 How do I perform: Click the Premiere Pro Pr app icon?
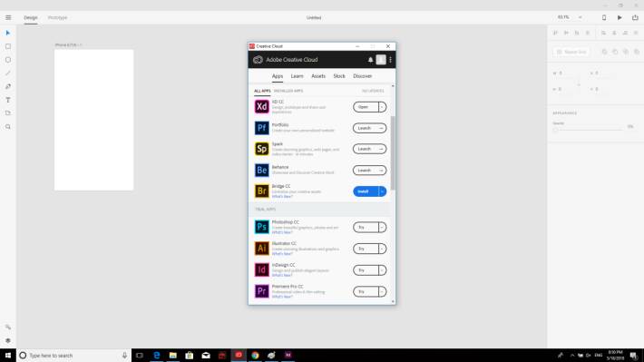coord(261,291)
